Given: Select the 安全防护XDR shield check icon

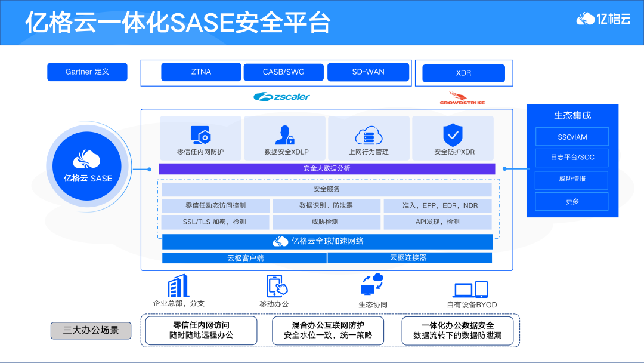Looking at the screenshot, I should point(453,134).
